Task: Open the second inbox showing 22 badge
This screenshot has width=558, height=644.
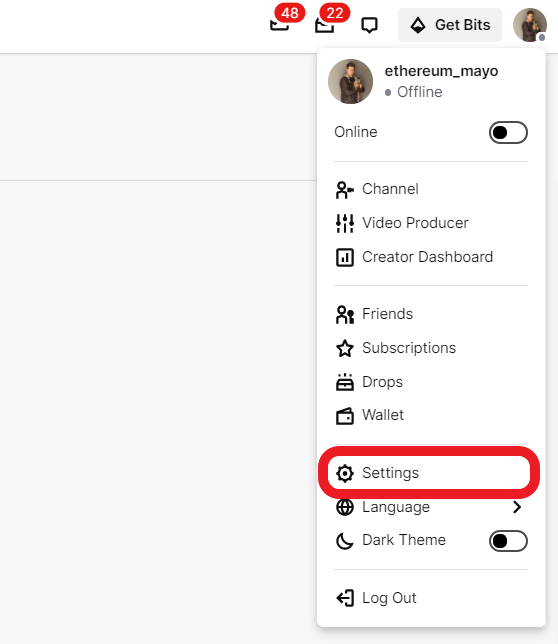Action: tap(324, 25)
